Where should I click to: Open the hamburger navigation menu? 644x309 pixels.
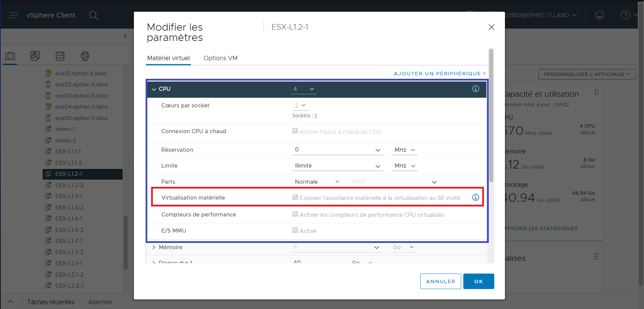coord(14,15)
